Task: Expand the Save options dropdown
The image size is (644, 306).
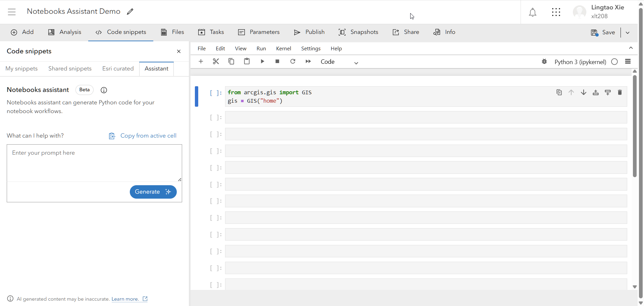Action: click(628, 32)
